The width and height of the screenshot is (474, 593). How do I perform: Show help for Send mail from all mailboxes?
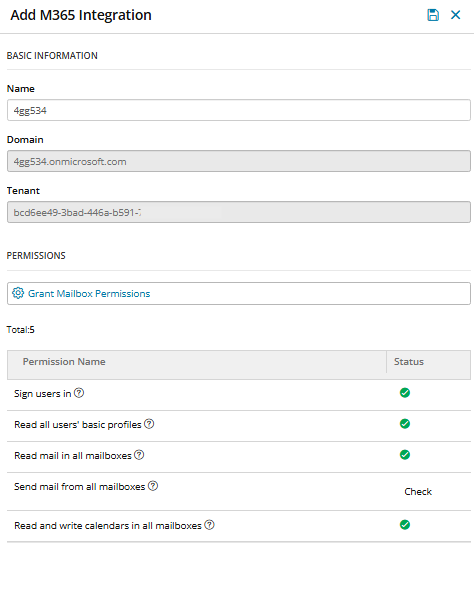coord(153,486)
